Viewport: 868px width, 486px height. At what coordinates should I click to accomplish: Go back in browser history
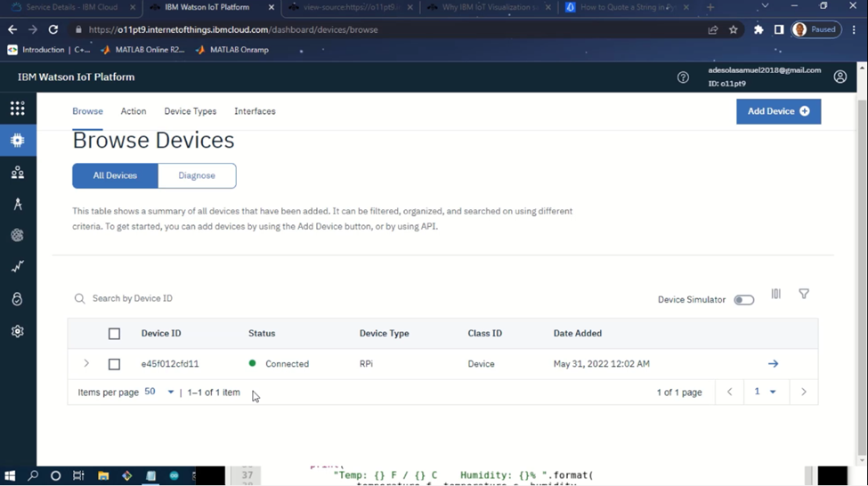[12, 30]
